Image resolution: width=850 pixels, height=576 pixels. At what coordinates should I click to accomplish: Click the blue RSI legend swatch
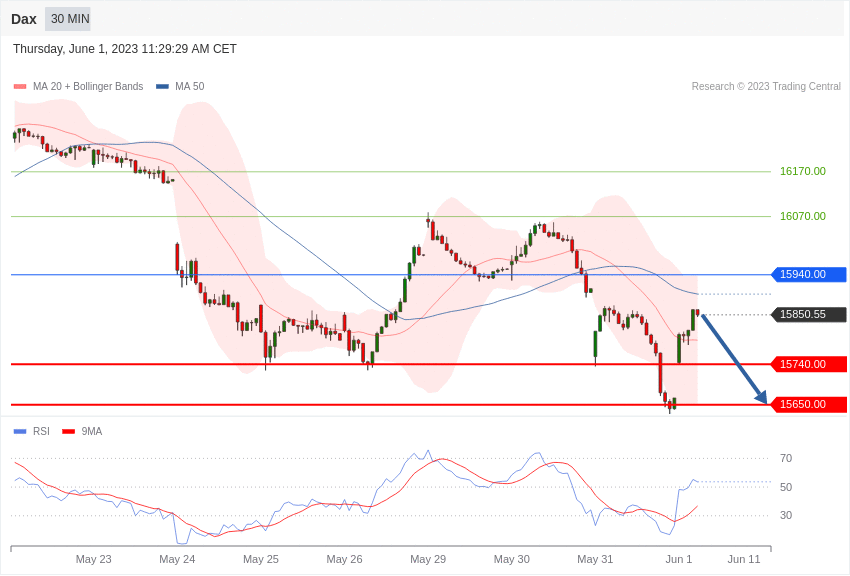(20, 431)
